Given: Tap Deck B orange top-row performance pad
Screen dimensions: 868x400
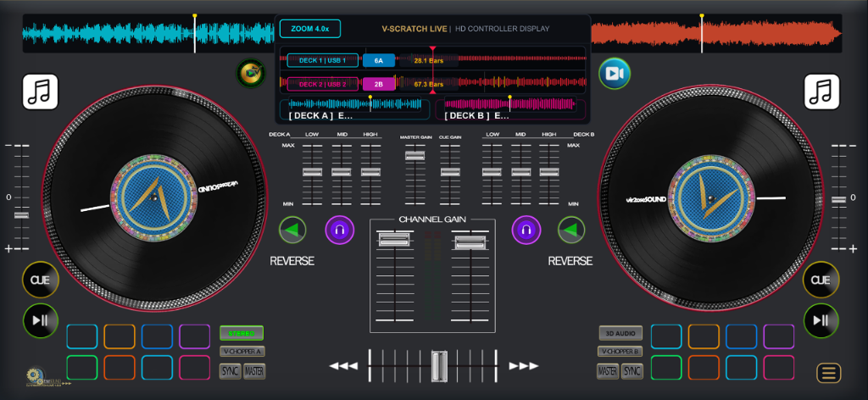Looking at the screenshot, I should tap(704, 336).
